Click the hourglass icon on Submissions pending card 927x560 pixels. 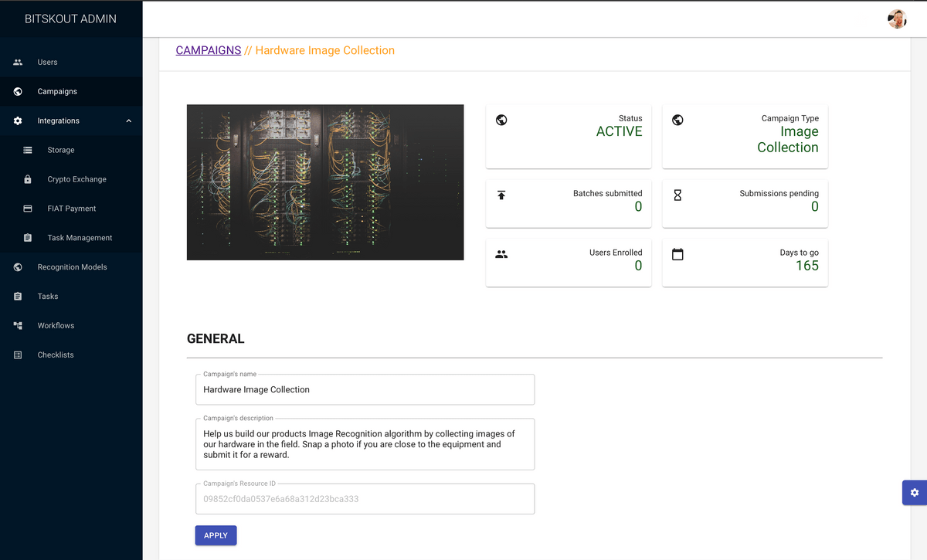pos(677,195)
